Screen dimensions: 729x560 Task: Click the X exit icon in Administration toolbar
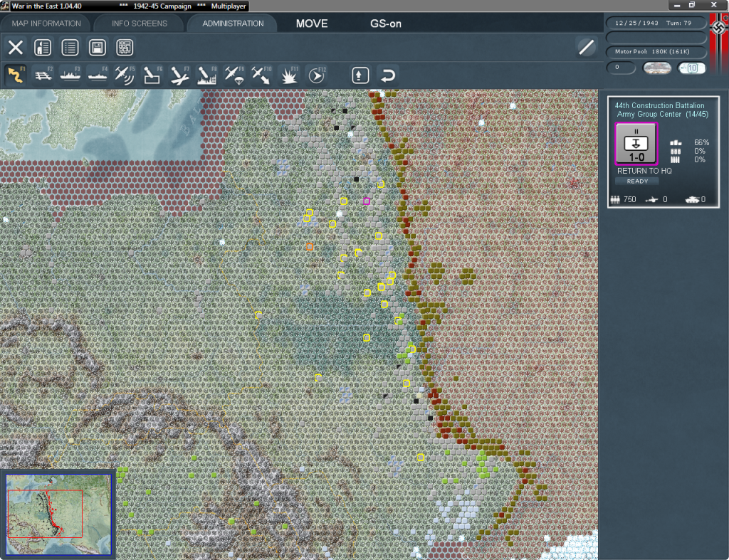[x=16, y=48]
